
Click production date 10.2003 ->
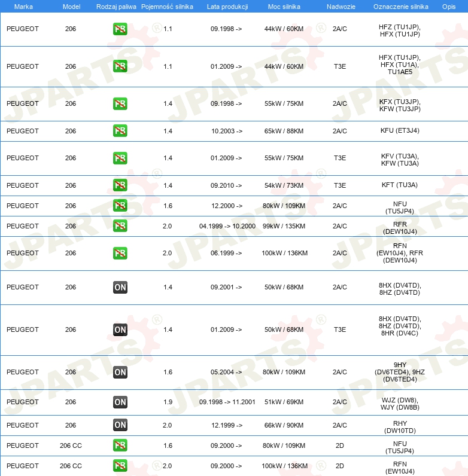227,131
